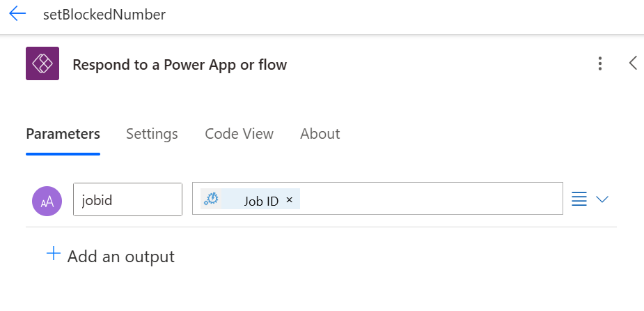The width and height of the screenshot is (644, 311).
Task: Click the Add an output link
Action: (x=120, y=257)
